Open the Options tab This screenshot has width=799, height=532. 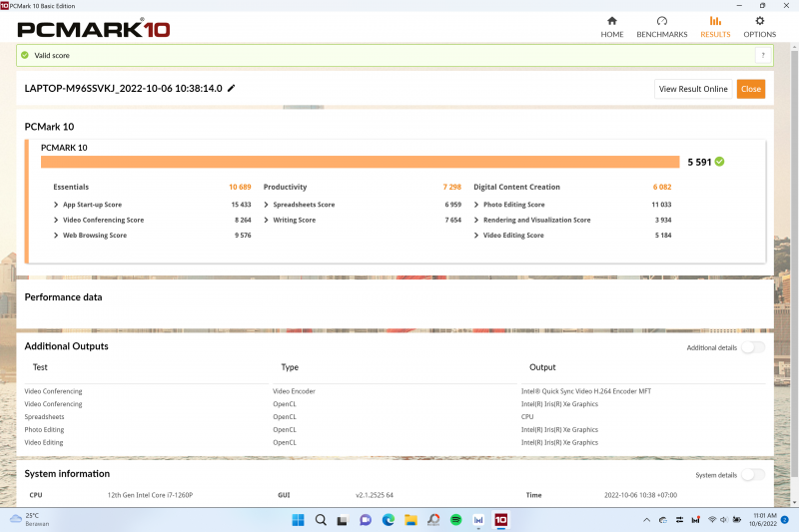[x=759, y=27]
